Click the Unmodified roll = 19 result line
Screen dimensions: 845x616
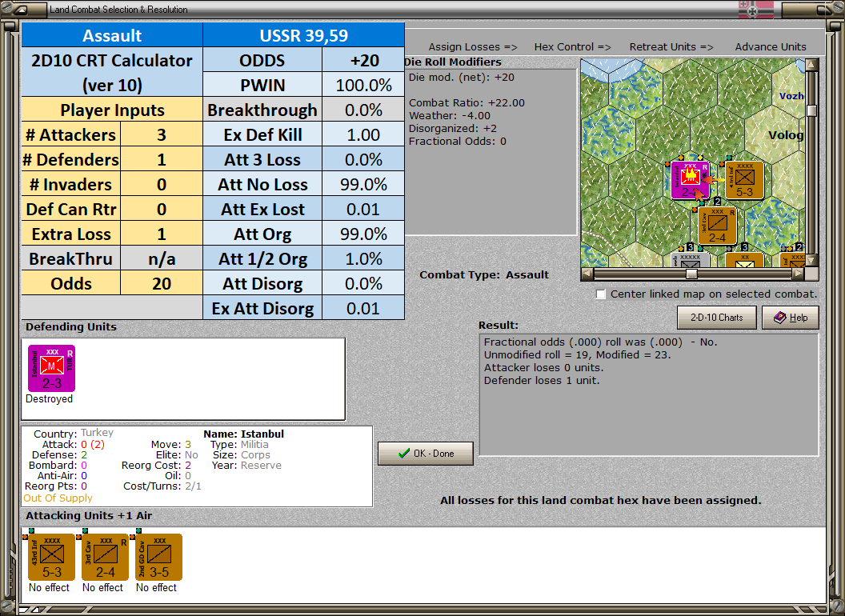click(x=577, y=354)
